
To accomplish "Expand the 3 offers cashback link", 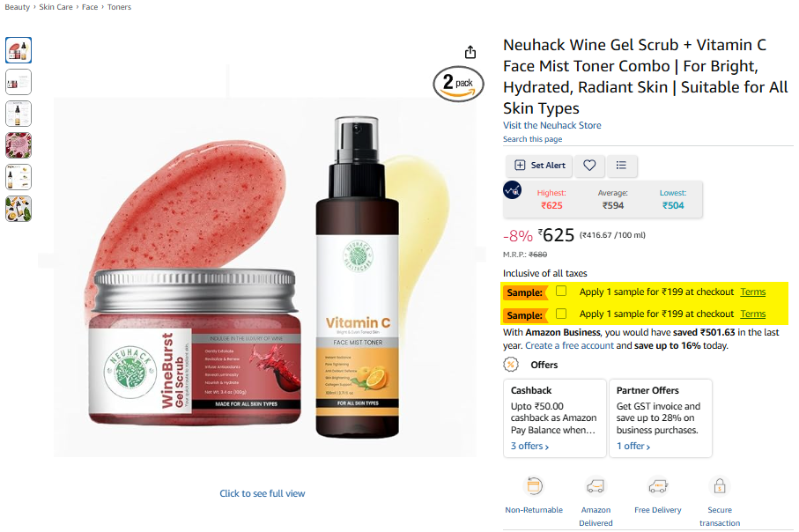I will tap(530, 446).
